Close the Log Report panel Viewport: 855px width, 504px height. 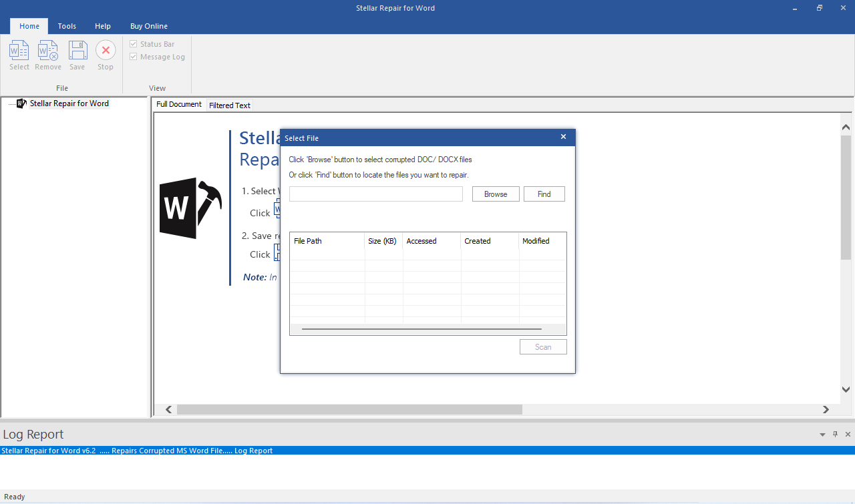(848, 435)
